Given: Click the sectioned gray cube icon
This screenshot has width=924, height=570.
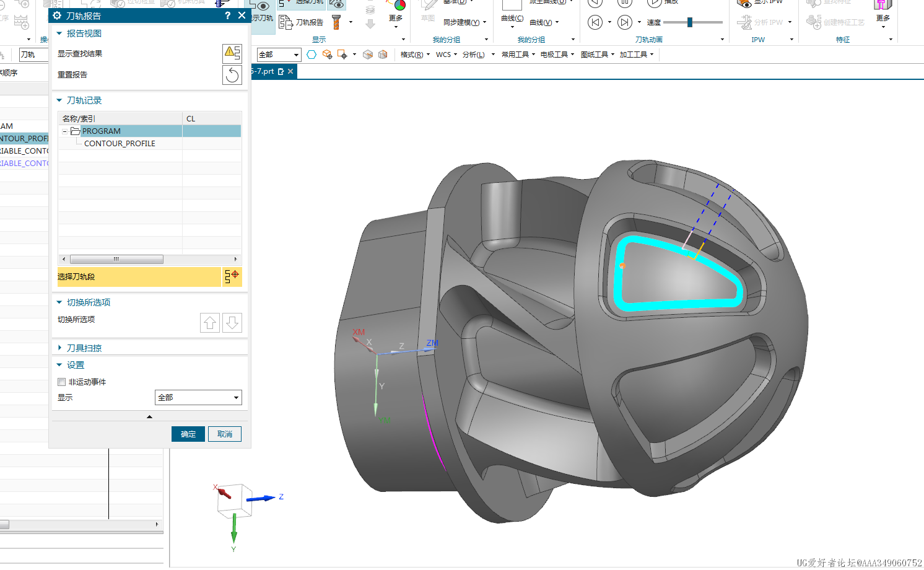Looking at the screenshot, I should 368,55.
